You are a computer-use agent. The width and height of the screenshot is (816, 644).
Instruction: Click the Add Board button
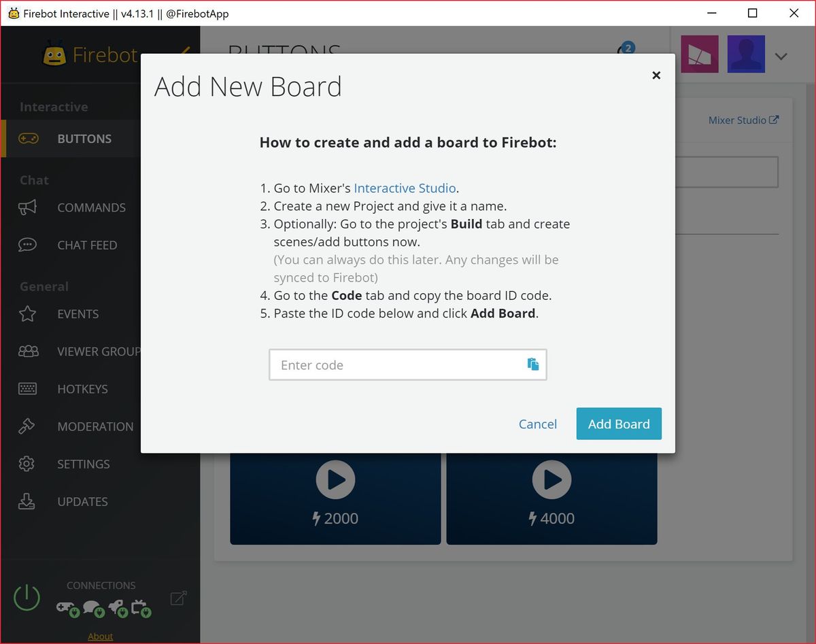tap(619, 424)
